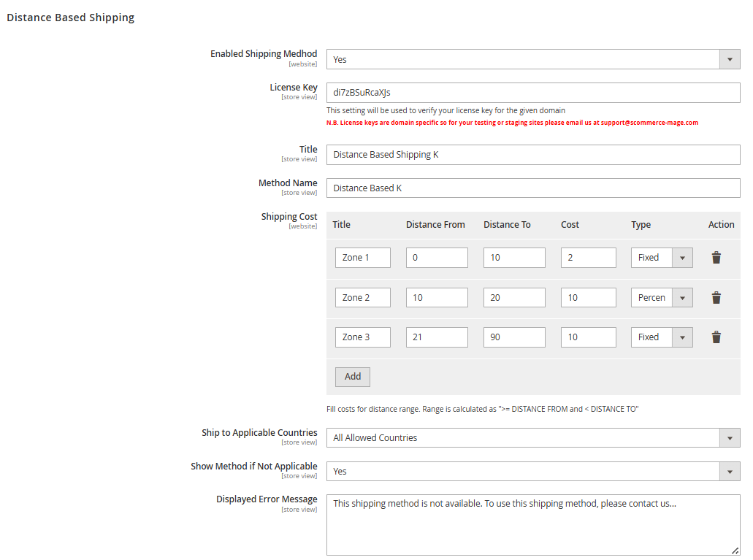Remove Zone 3 row using trash icon
This screenshot has width=753, height=560.
click(x=716, y=337)
